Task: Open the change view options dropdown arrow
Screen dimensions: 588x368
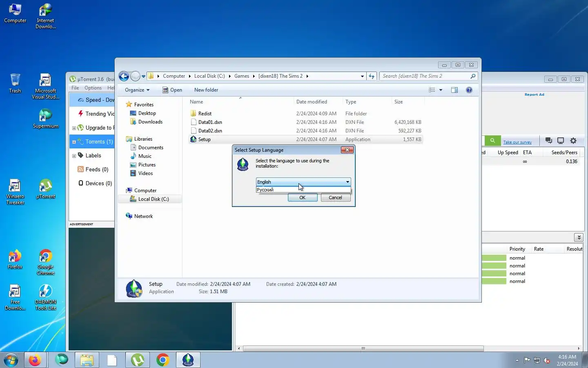Action: point(441,90)
